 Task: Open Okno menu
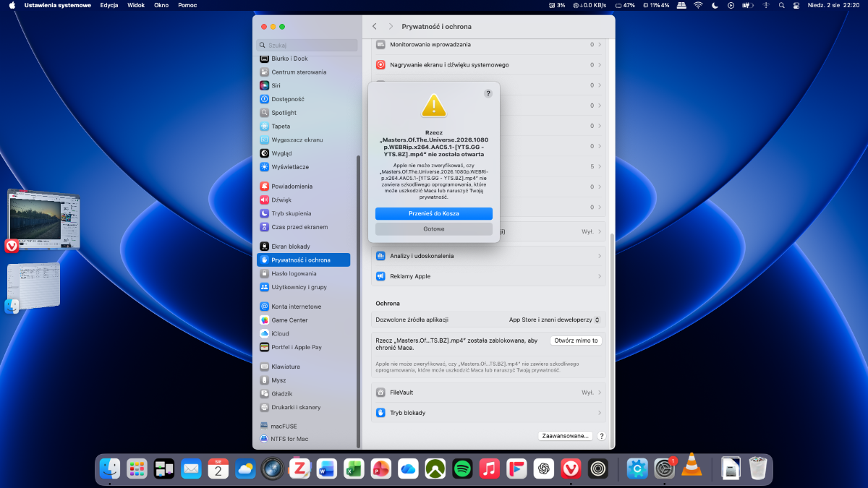click(x=161, y=5)
